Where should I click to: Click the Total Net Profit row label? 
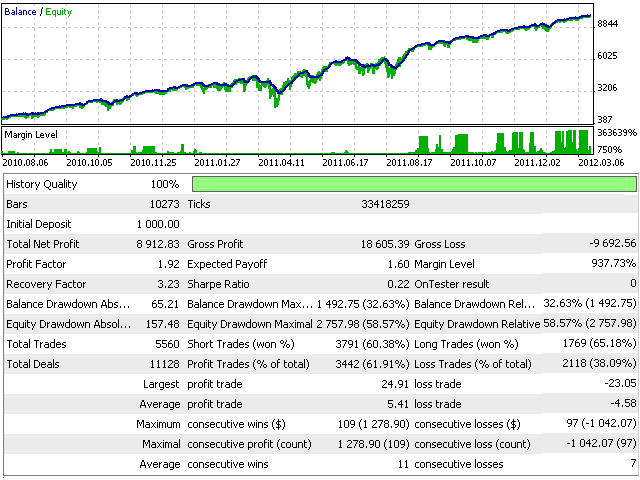[x=43, y=244]
